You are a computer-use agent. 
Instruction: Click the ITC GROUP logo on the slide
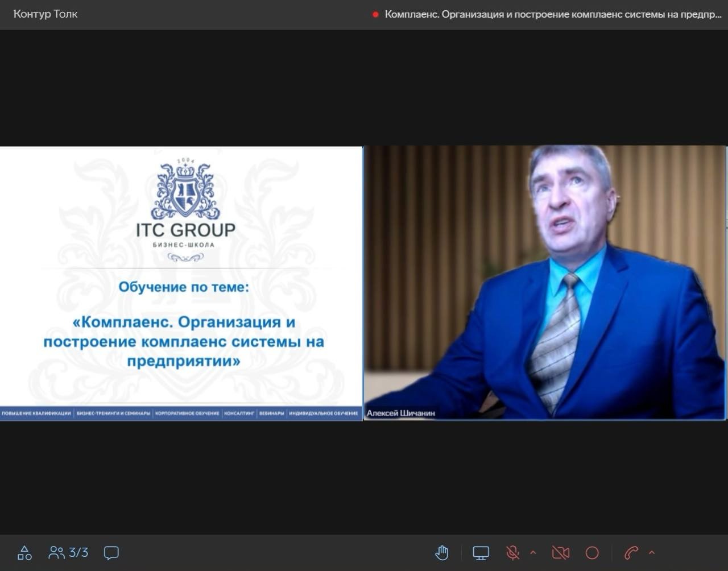185,205
